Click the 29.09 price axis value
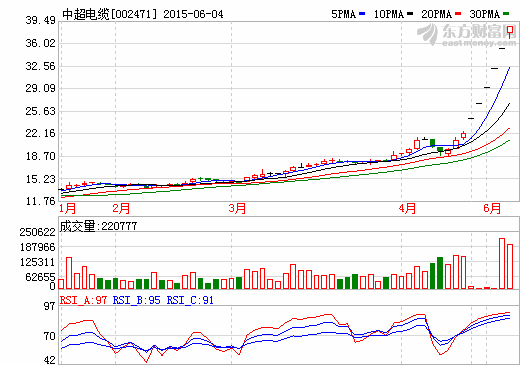This screenshot has width=520, height=365. (x=40, y=88)
